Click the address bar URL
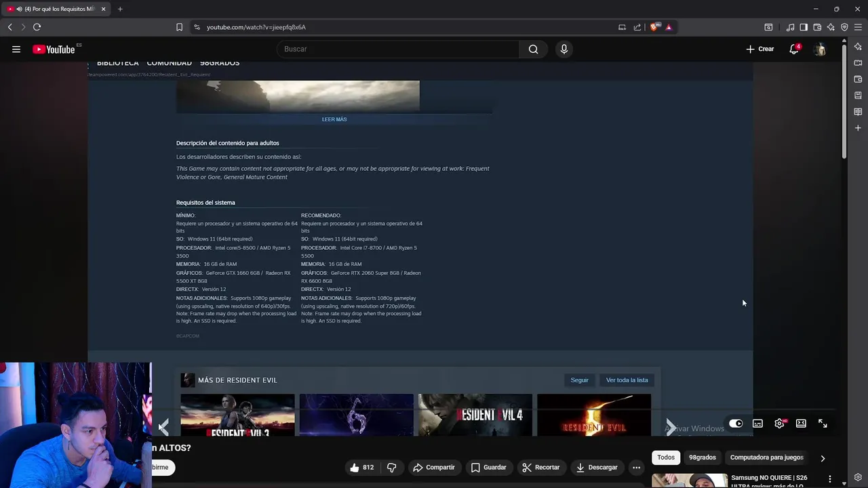Image resolution: width=868 pixels, height=488 pixels. click(x=256, y=27)
